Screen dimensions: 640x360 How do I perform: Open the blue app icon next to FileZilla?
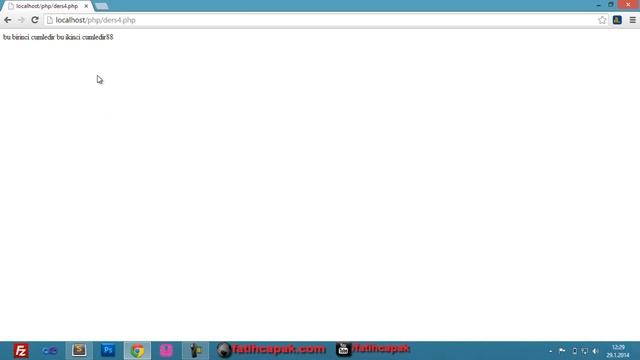tap(50, 351)
